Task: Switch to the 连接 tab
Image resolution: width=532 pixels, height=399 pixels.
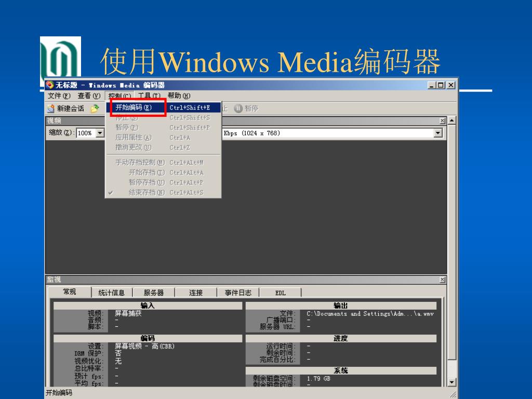Action: (x=196, y=292)
